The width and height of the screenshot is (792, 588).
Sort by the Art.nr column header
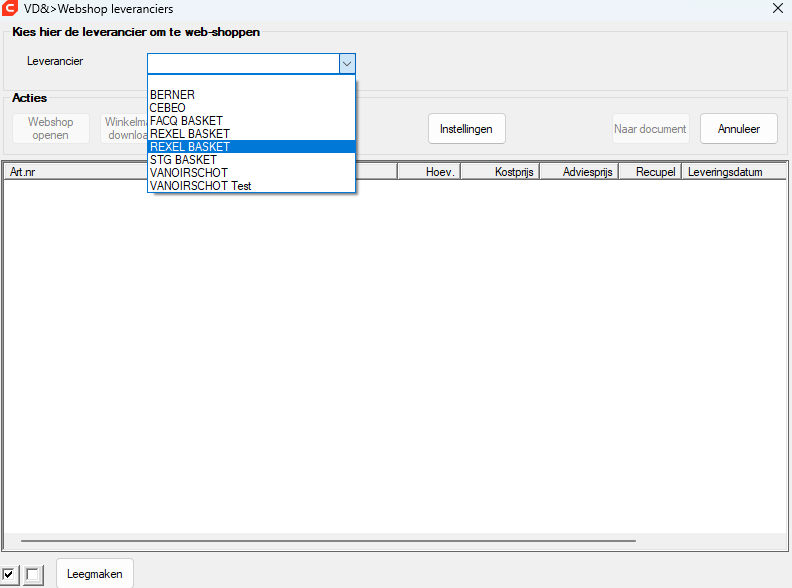(x=76, y=172)
